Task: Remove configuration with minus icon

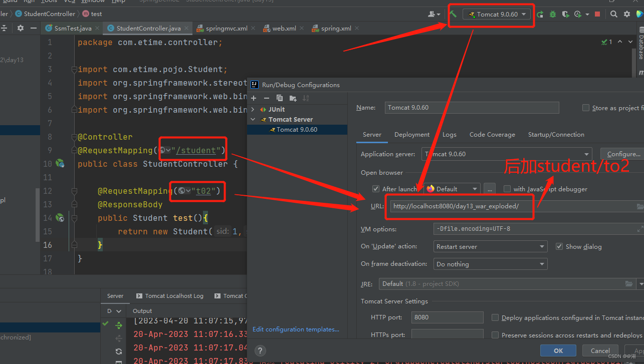Action: click(x=267, y=98)
